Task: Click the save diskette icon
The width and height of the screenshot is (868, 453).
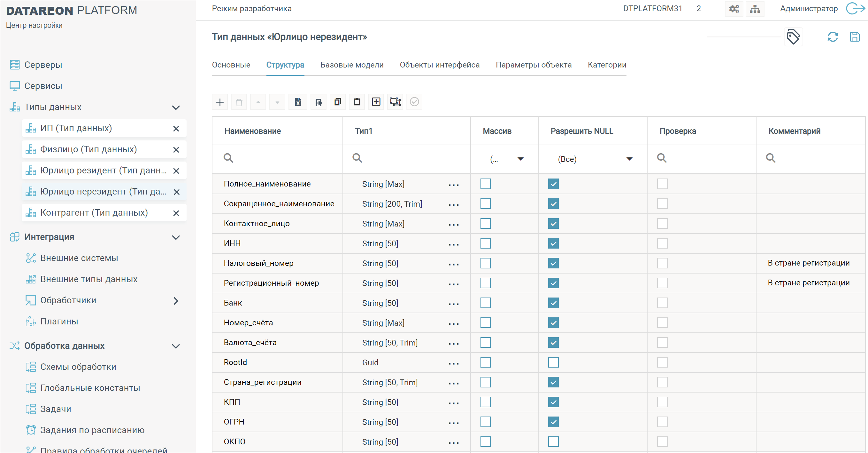Action: click(x=855, y=36)
